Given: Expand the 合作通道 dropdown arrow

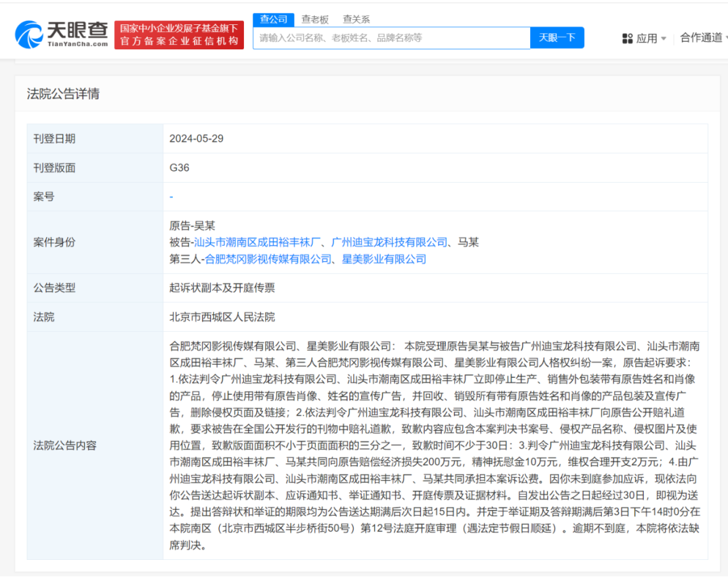Looking at the screenshot, I should (x=725, y=38).
